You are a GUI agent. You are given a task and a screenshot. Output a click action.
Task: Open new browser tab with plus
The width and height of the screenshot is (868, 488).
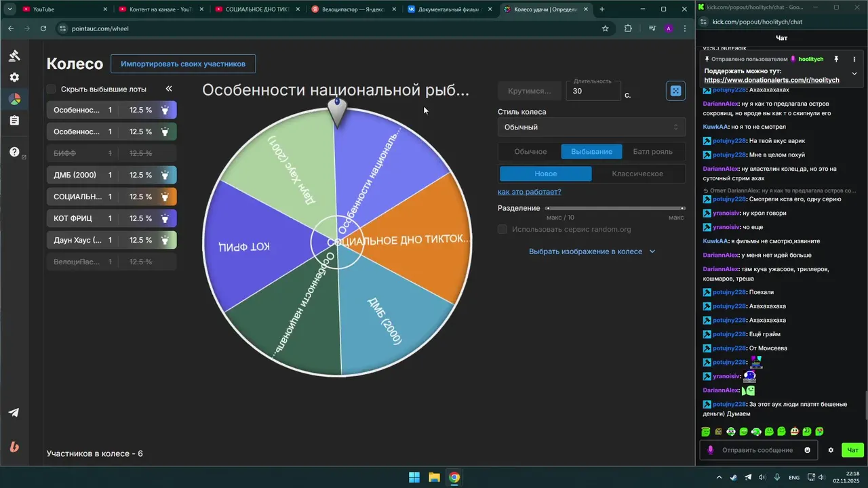[601, 9]
